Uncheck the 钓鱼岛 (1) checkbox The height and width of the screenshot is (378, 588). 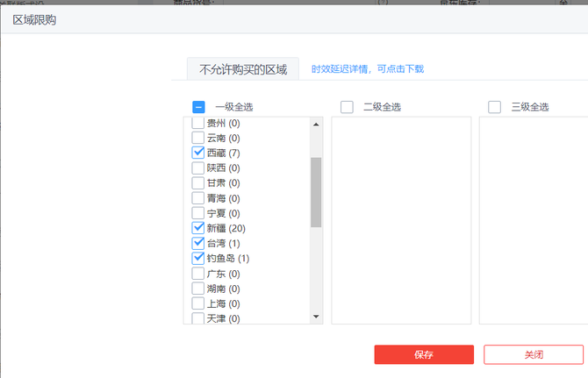tap(198, 258)
